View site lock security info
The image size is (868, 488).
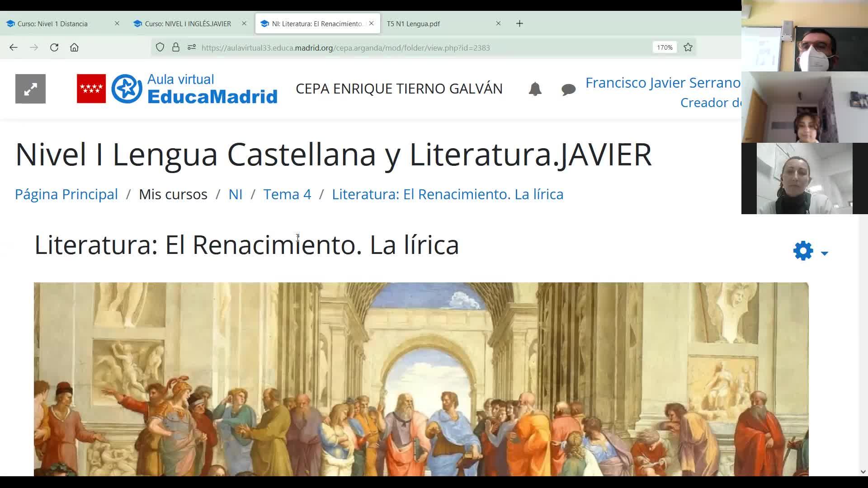pyautogui.click(x=176, y=47)
